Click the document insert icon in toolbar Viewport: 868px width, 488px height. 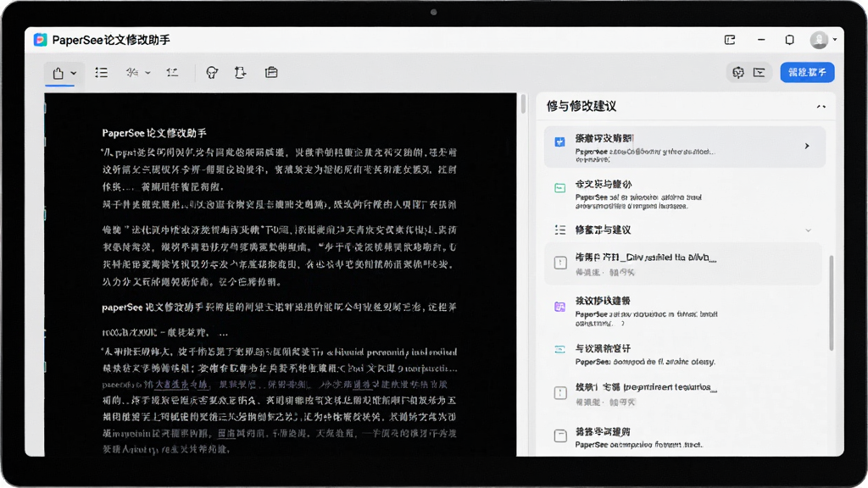coord(240,73)
